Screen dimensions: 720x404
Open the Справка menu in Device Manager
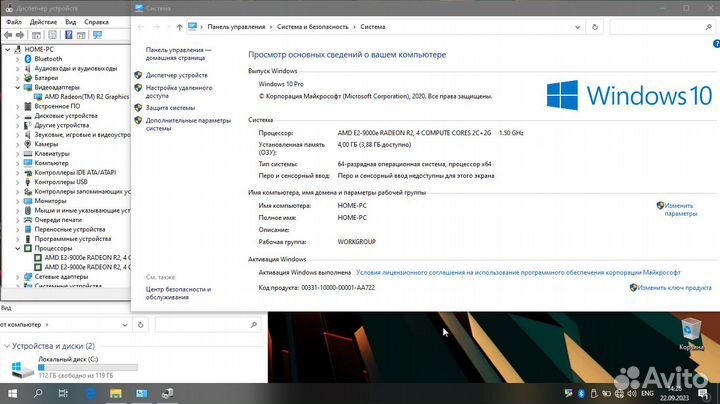coord(96,22)
